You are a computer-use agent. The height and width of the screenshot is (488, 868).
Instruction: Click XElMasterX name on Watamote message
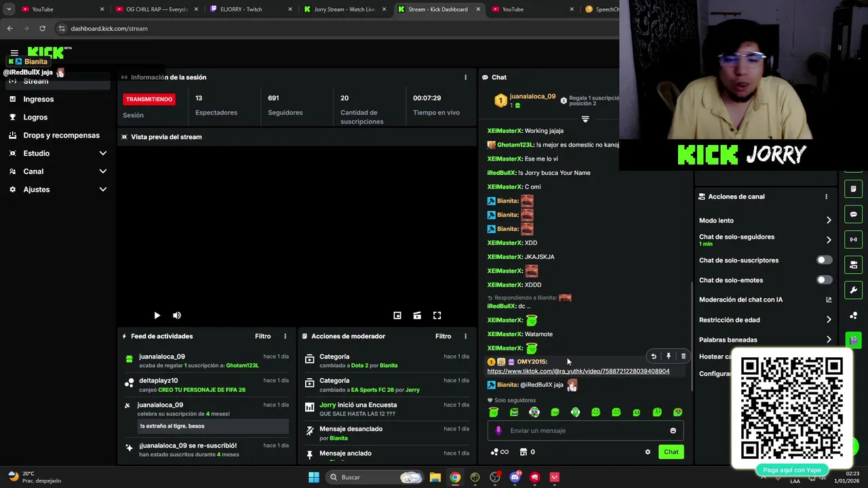(505, 334)
